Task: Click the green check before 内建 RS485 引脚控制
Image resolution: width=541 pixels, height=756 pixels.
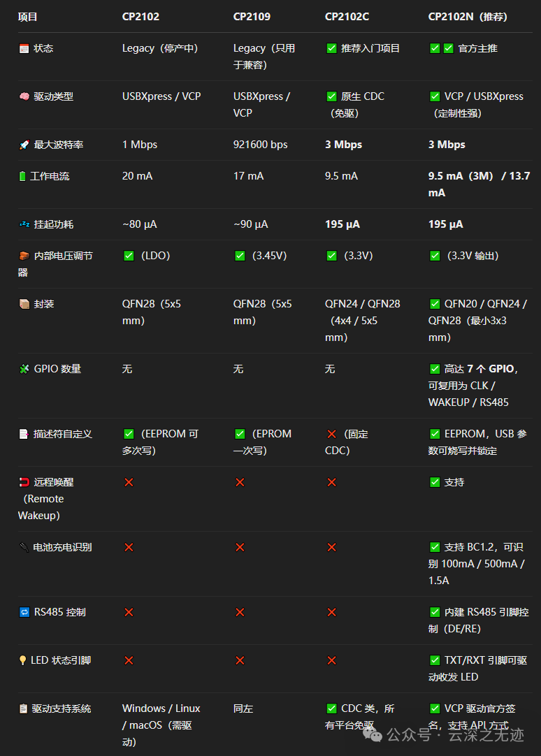Action: click(x=435, y=612)
